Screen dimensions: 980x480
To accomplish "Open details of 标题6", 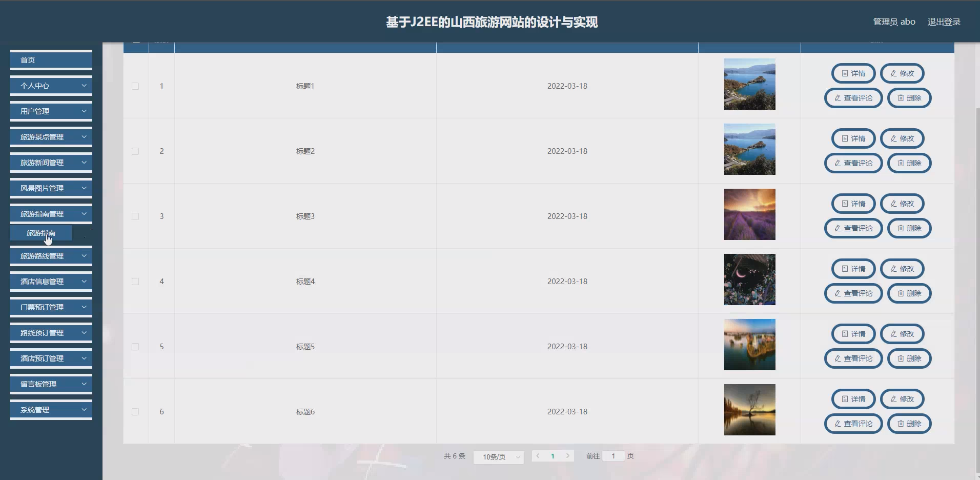I will [x=853, y=399].
